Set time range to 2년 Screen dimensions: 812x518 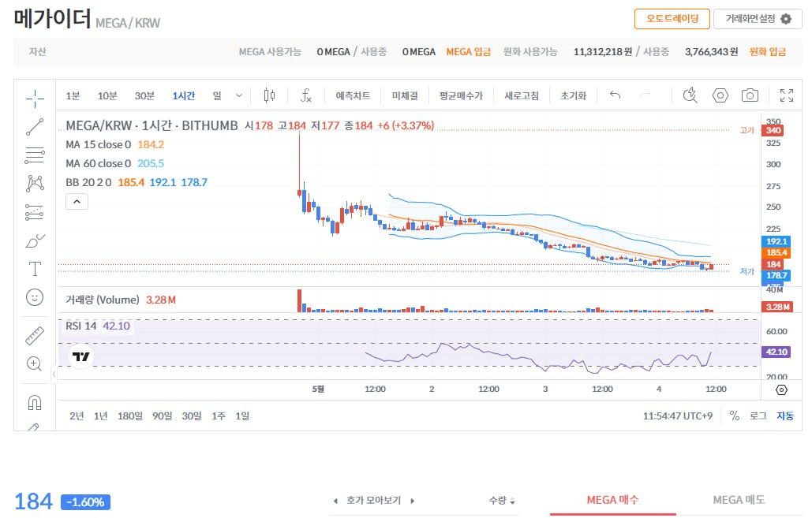click(77, 416)
